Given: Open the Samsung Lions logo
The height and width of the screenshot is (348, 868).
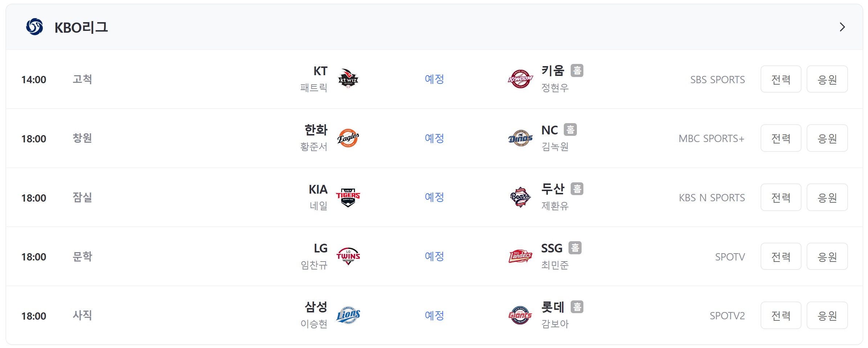Looking at the screenshot, I should [348, 315].
